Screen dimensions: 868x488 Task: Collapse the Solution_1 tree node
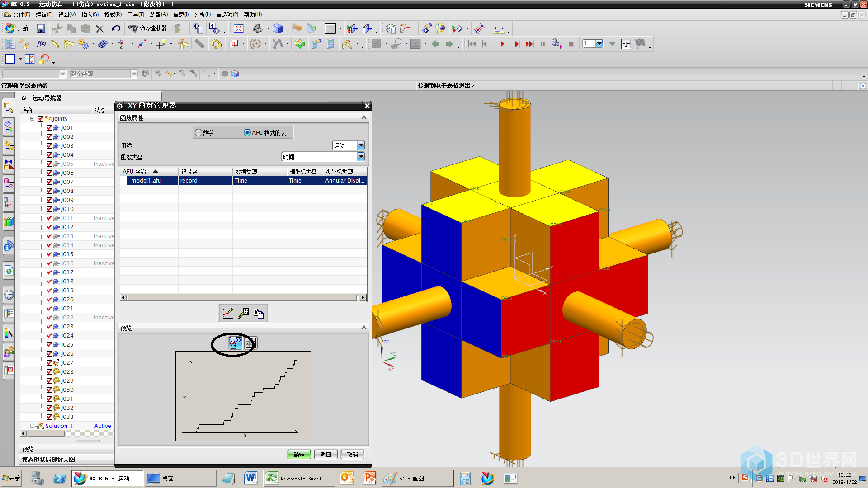[x=33, y=426]
